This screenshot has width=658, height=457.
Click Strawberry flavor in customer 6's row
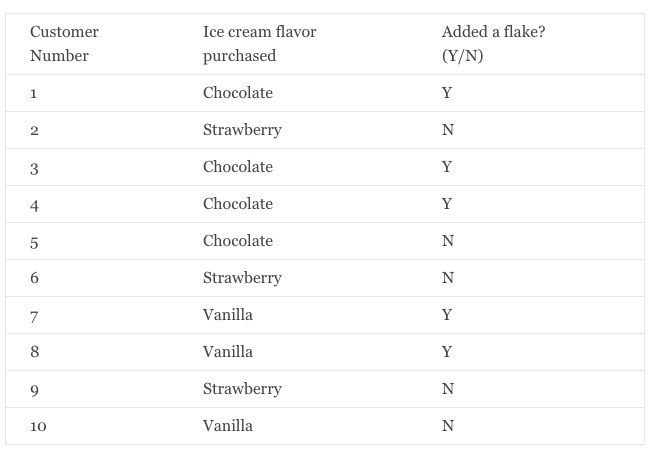[x=242, y=278]
